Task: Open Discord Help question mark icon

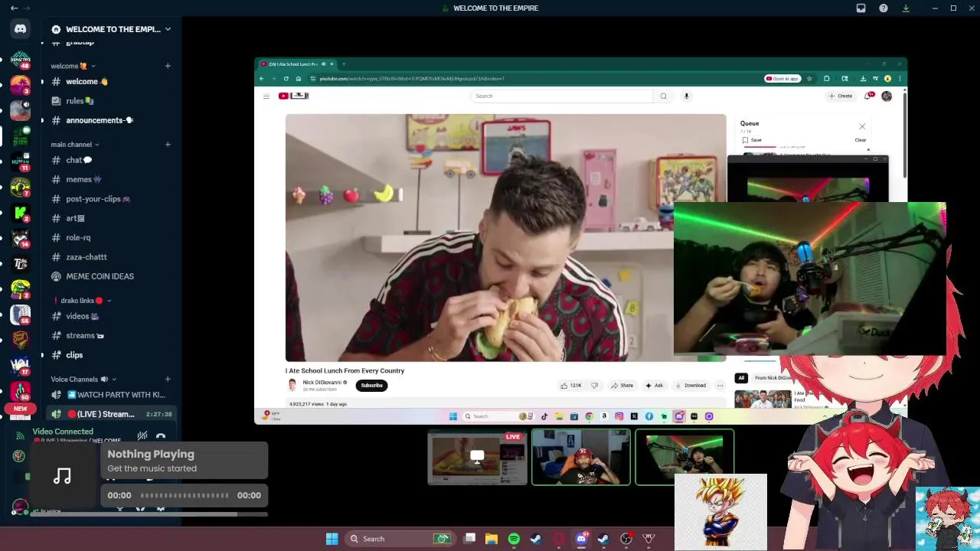Action: click(884, 8)
